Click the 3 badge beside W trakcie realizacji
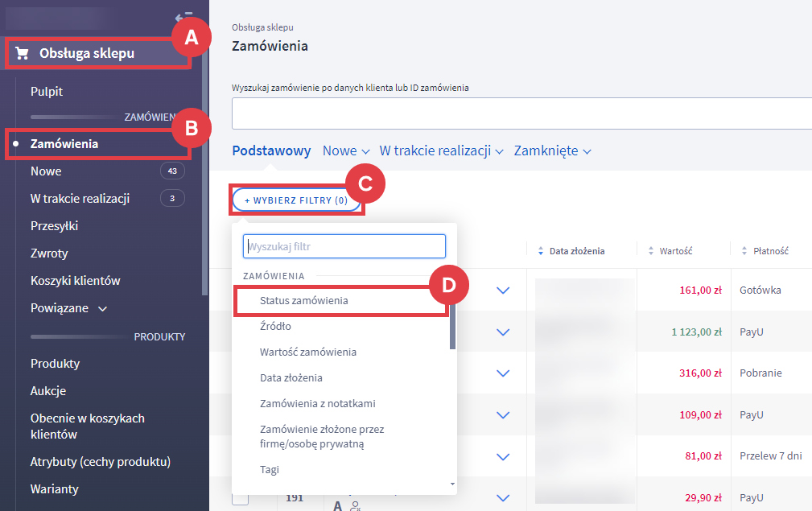The image size is (812, 511). [x=172, y=199]
